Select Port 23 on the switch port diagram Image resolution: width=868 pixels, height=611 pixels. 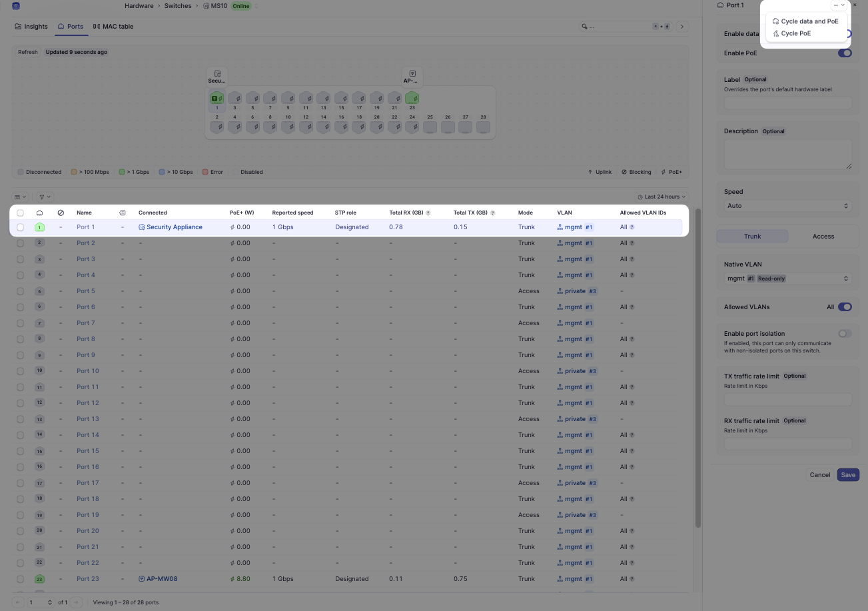(x=412, y=98)
